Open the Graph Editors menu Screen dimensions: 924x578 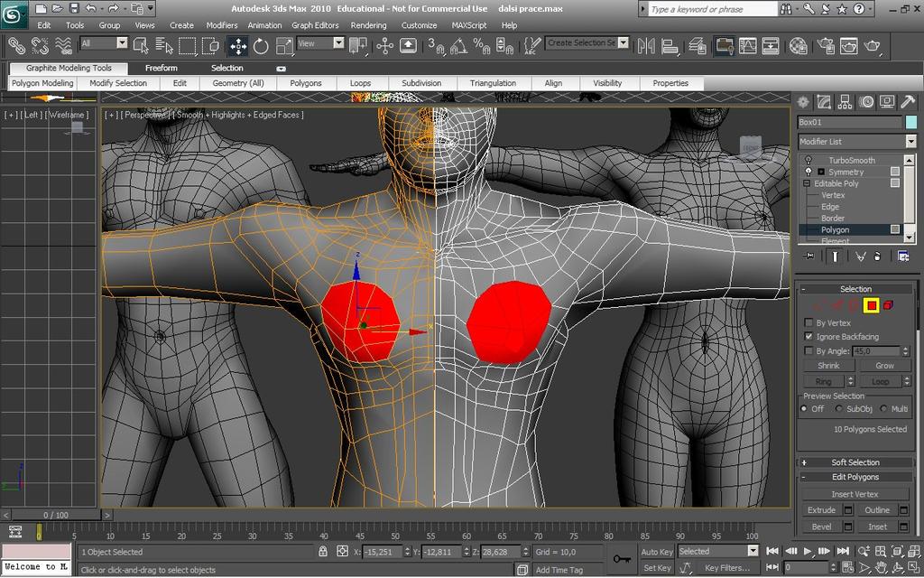[315, 25]
